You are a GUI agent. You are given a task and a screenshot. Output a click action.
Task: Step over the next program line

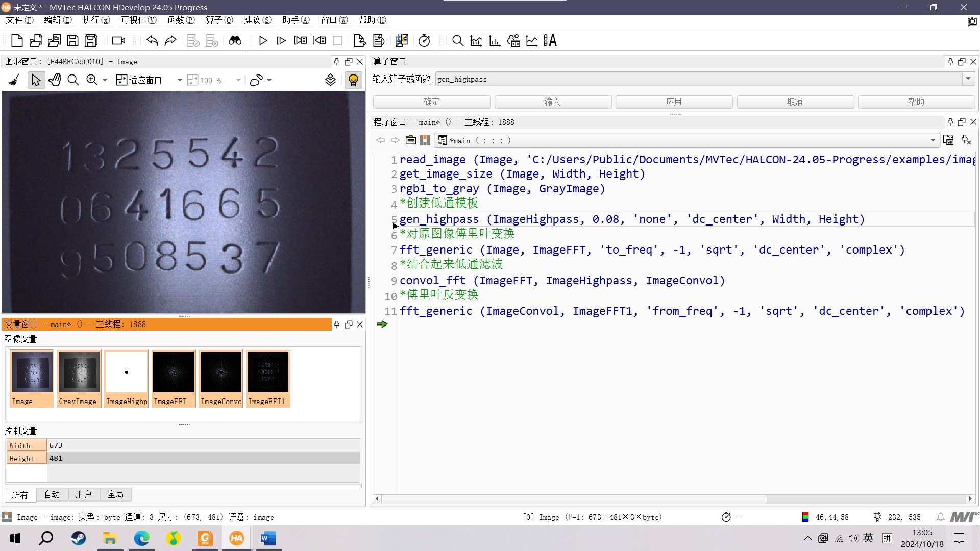pos(281,41)
